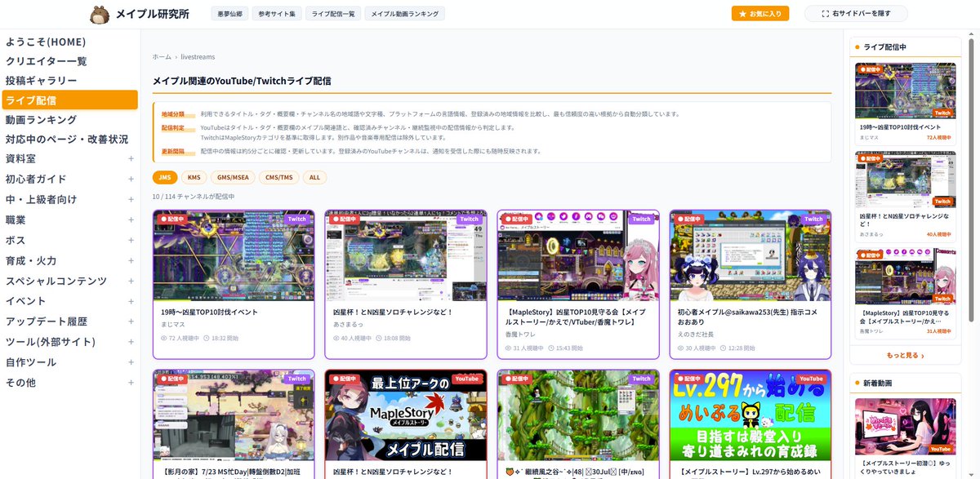
Task: Click YouTube badge on Lv.297 stream card
Action: (811, 379)
